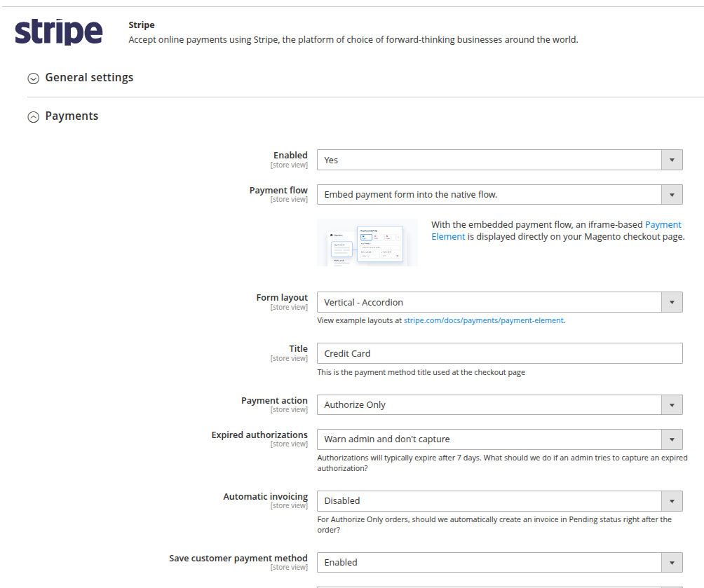Click the Automatic invoicing dropdown arrow icon

point(672,501)
